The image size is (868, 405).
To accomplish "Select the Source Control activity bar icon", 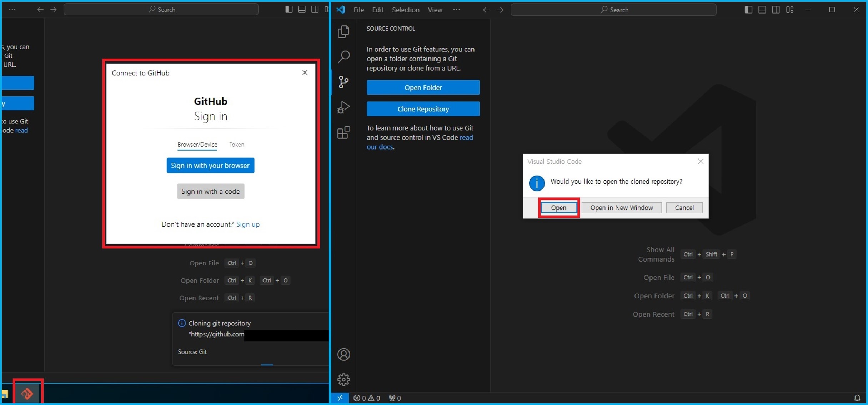I will (x=343, y=82).
